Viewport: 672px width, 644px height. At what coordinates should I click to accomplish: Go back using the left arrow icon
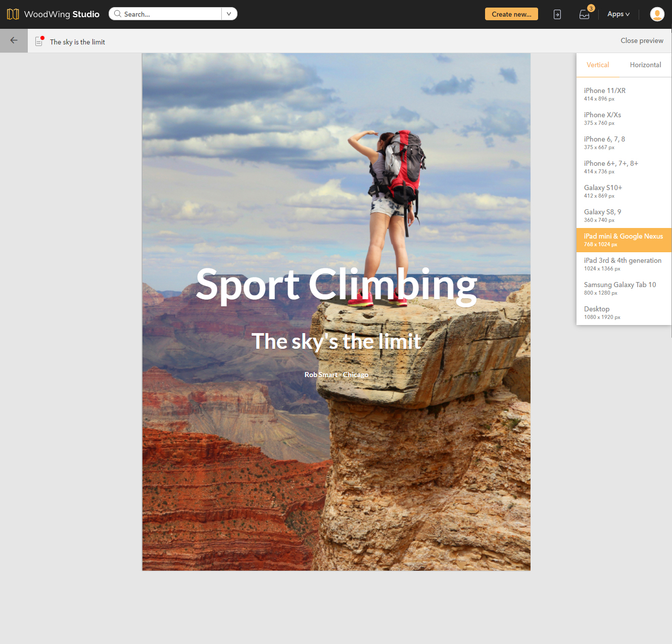(x=14, y=40)
